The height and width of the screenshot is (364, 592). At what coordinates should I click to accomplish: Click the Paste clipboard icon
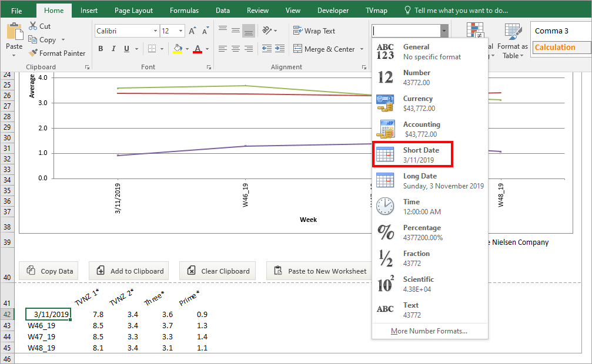pos(15,31)
